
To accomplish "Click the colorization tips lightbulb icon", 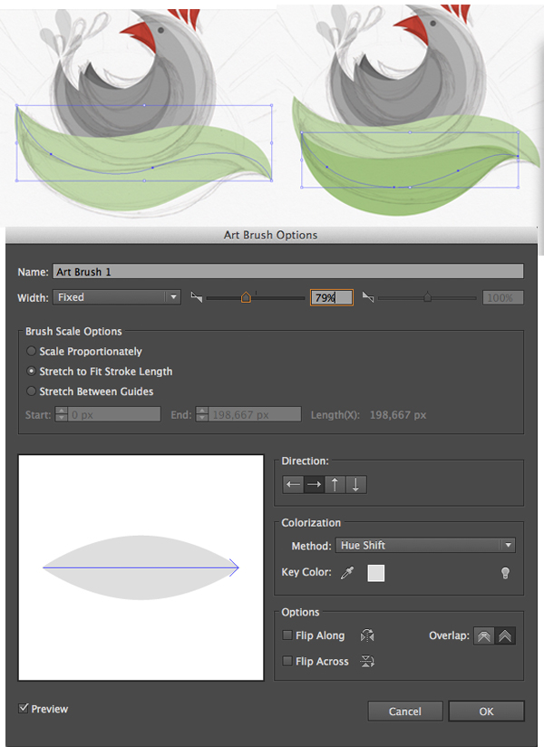I will tap(506, 573).
